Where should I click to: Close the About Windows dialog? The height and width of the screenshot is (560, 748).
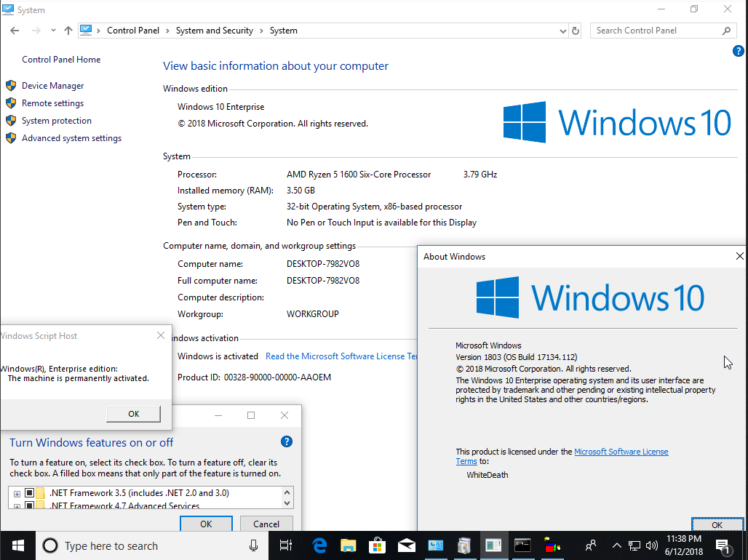coord(739,256)
